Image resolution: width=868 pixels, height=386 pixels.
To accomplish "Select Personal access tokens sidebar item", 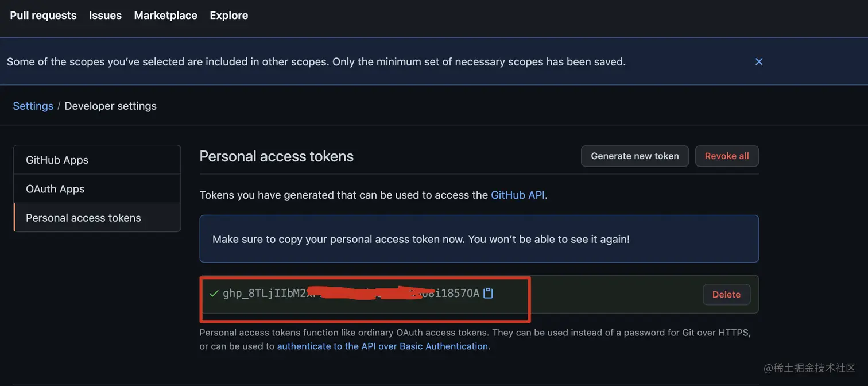I will coord(97,218).
